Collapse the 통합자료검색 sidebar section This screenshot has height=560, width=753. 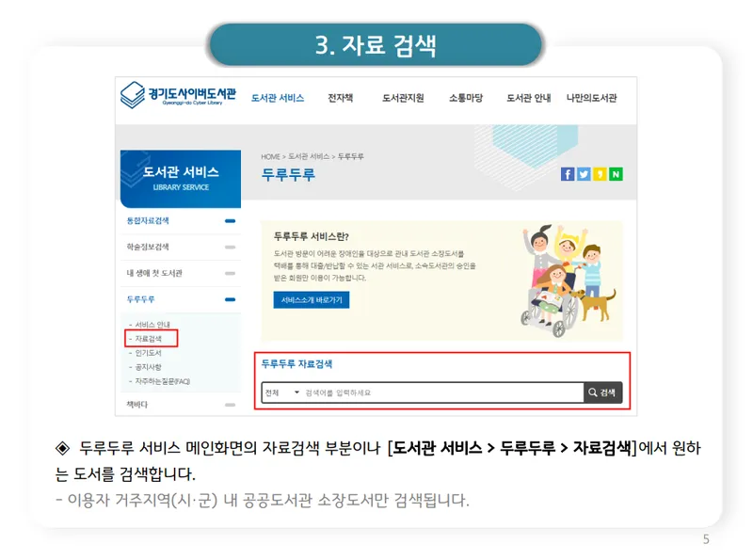[x=230, y=221]
